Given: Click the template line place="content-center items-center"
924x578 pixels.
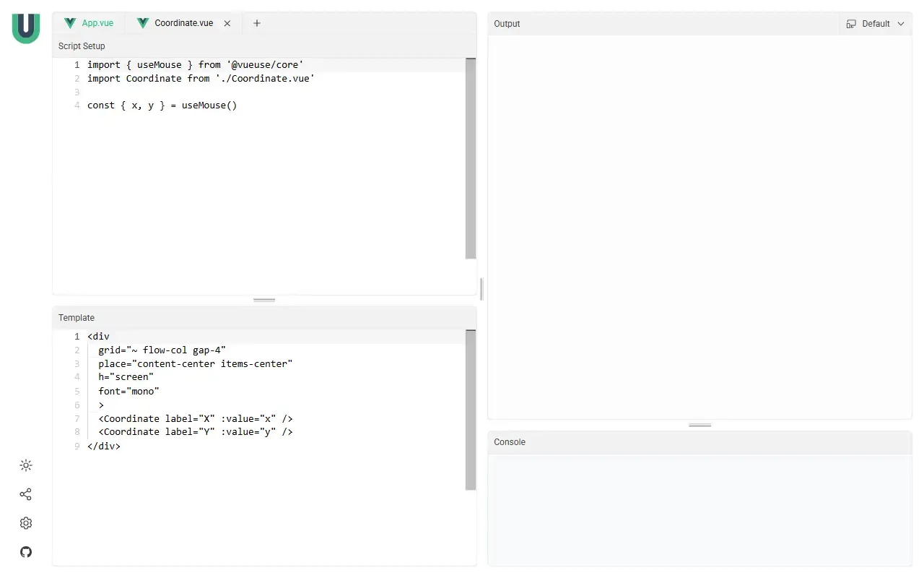Looking at the screenshot, I should point(196,364).
